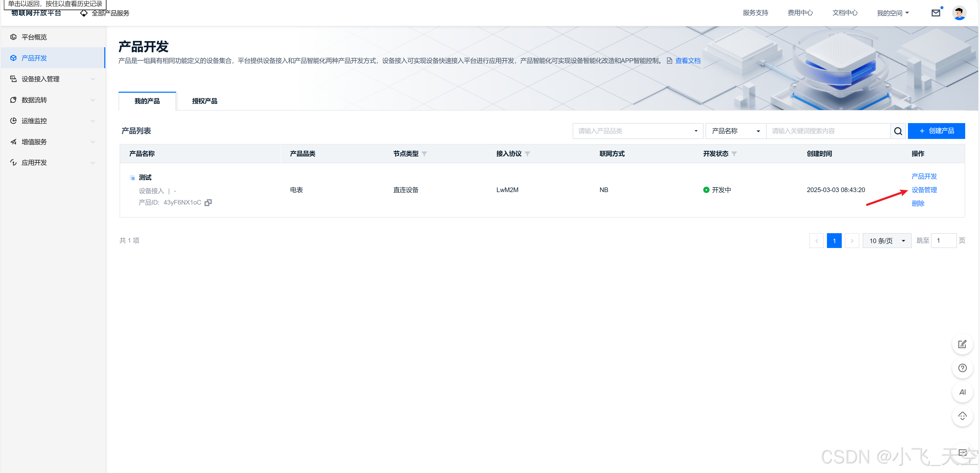Open the floating AI assistant button

click(x=962, y=392)
